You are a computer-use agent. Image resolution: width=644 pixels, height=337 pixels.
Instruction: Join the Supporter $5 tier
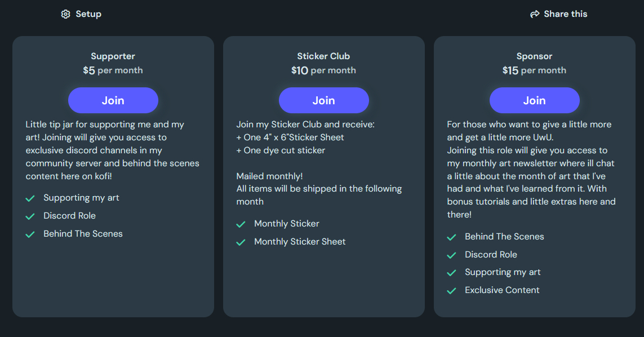click(x=113, y=100)
